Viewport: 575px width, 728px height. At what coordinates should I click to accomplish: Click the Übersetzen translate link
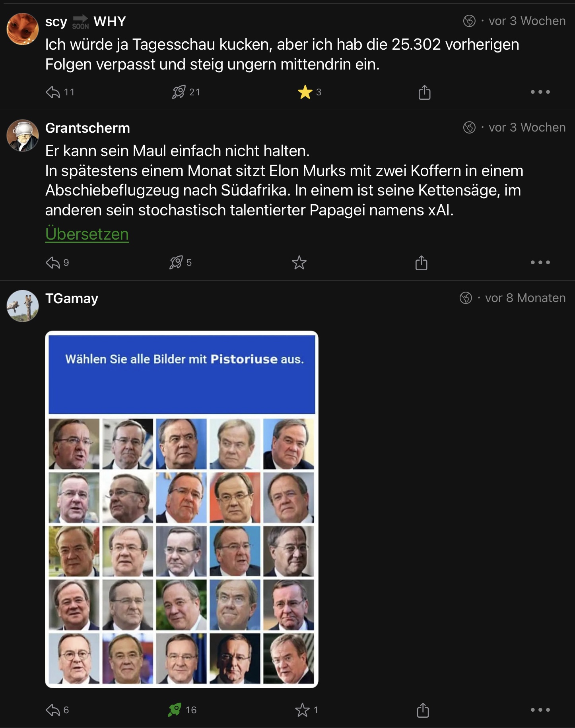click(x=87, y=234)
